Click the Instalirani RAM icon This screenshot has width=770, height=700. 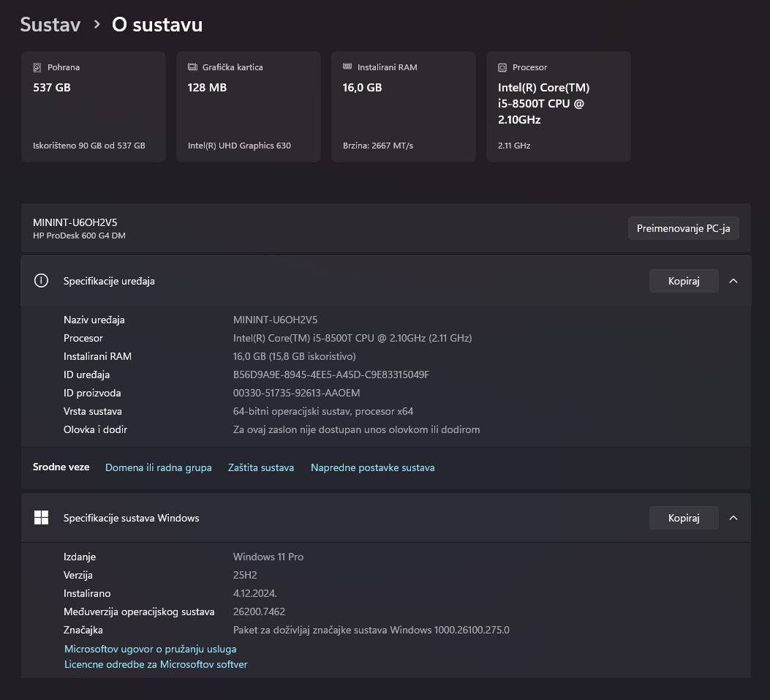pyautogui.click(x=347, y=67)
